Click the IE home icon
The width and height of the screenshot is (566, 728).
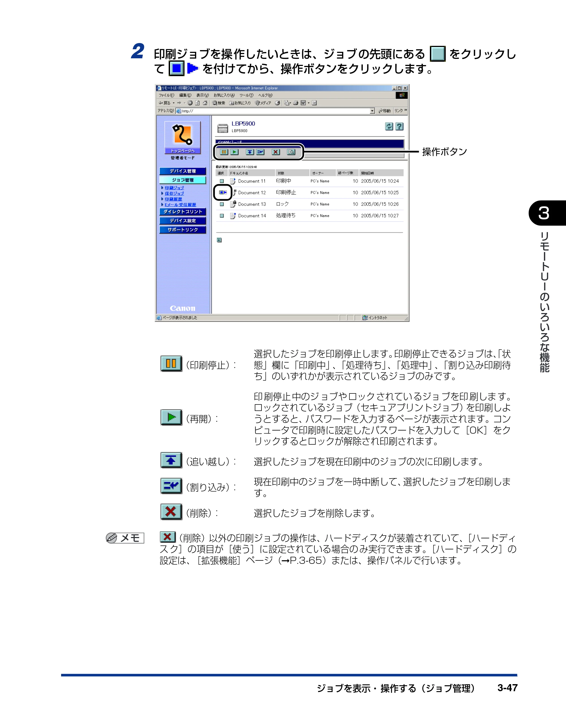205,103
